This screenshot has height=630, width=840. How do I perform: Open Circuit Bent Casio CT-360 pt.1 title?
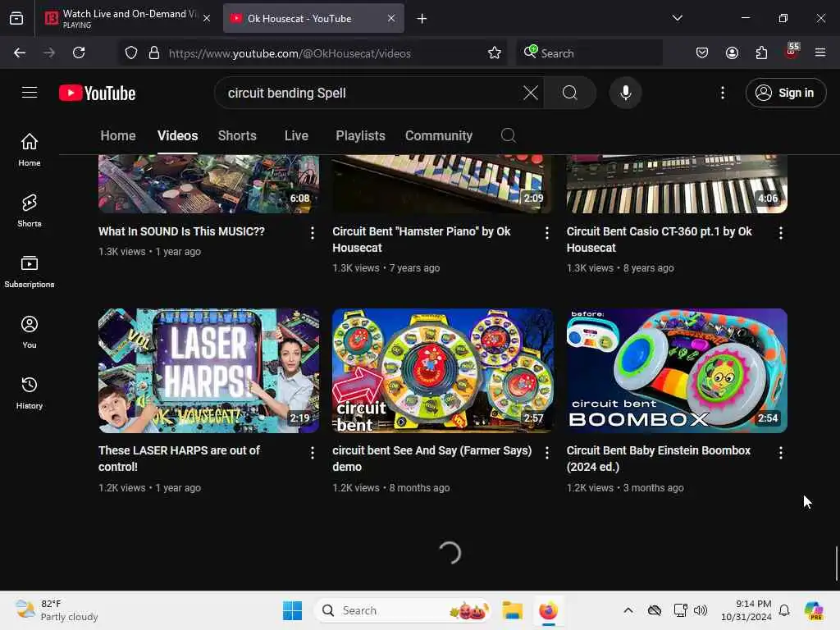click(x=659, y=240)
